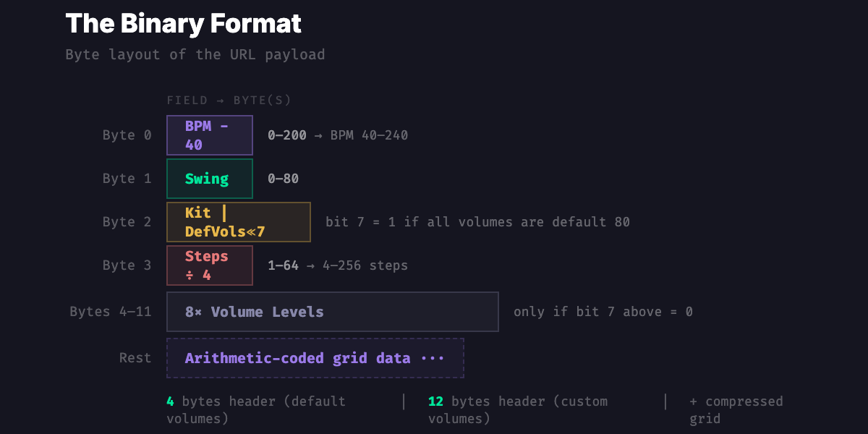Select the 8× Volume Levels block
Image resolution: width=868 pixels, height=434 pixels.
[332, 311]
